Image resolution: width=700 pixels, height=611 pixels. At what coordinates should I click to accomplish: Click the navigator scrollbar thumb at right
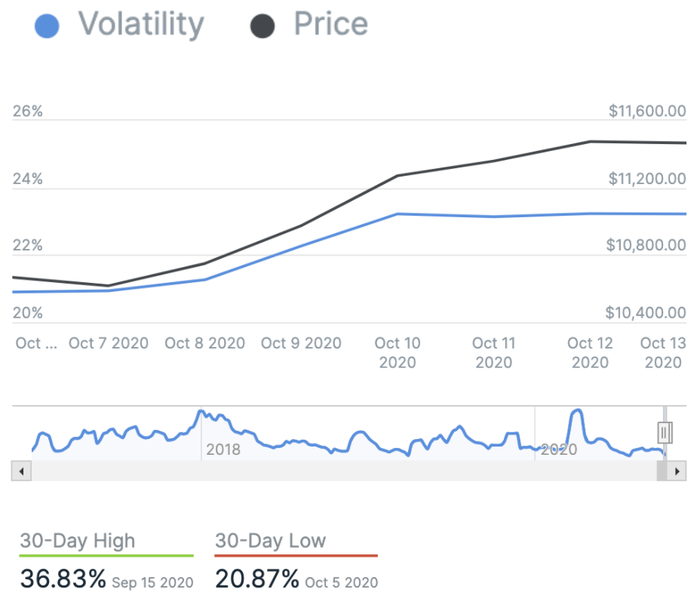click(x=662, y=471)
